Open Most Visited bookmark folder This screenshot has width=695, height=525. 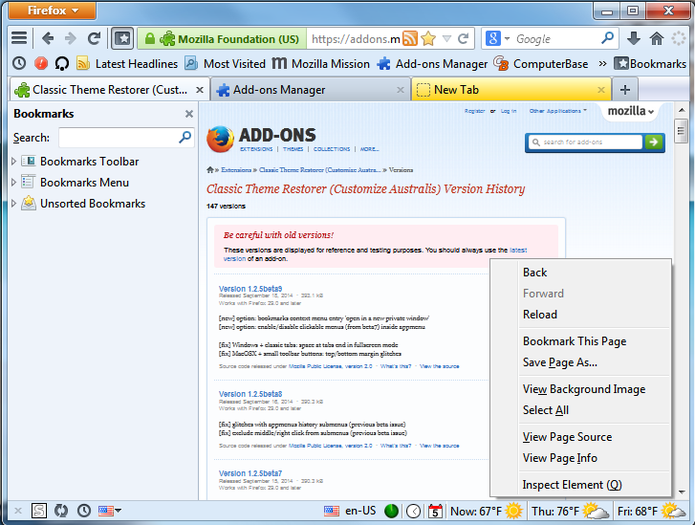point(225,64)
